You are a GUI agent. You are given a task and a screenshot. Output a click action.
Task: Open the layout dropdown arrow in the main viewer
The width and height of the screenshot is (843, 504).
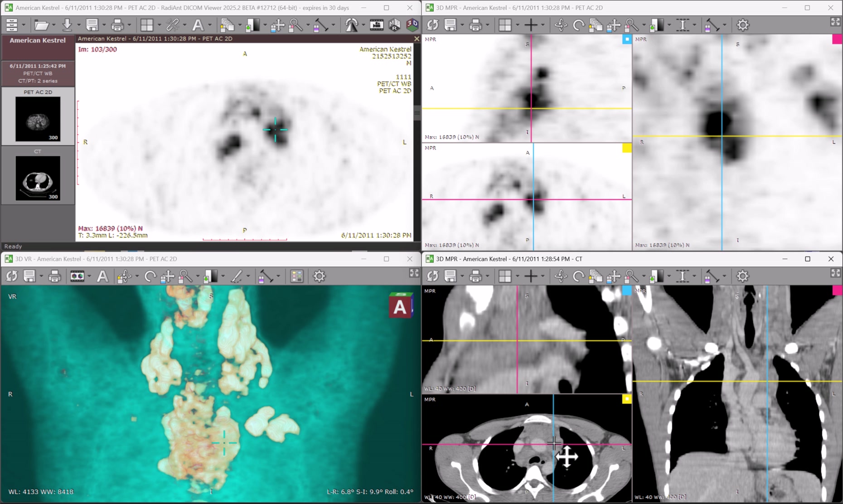(x=159, y=25)
